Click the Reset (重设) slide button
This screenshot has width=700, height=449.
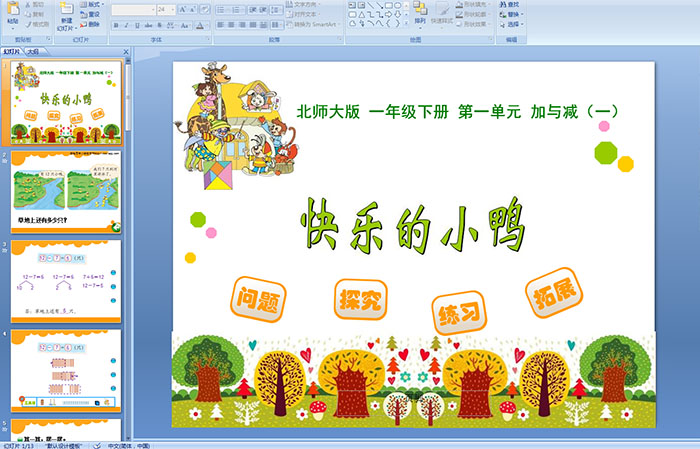click(90, 14)
